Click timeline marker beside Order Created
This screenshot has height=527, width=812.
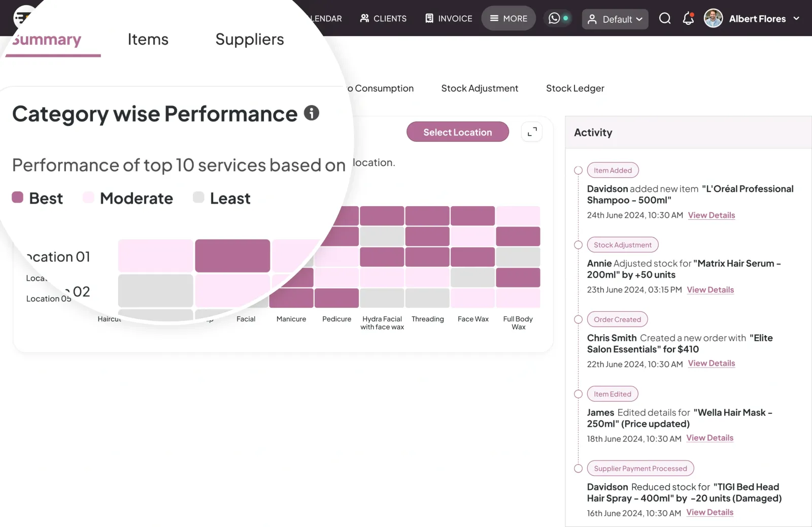point(578,320)
